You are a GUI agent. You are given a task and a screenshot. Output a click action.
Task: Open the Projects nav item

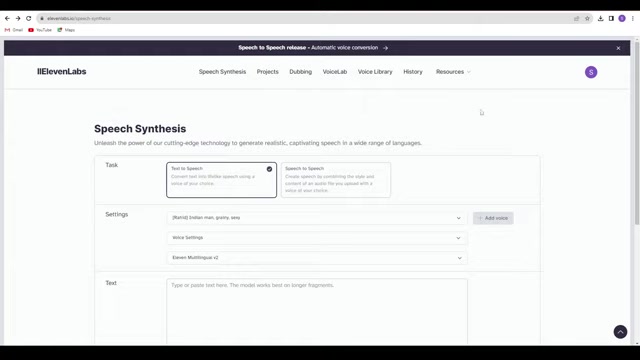(x=268, y=72)
